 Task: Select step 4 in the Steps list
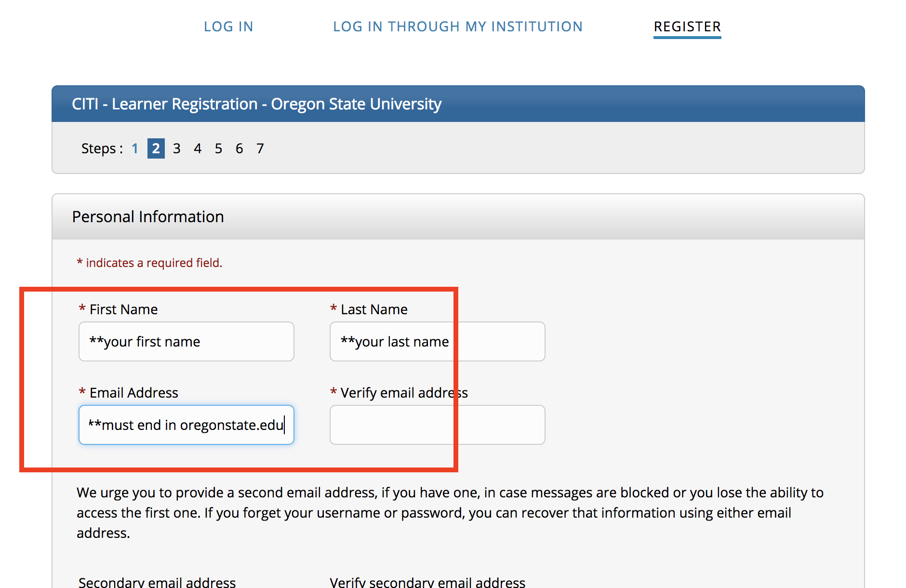tap(198, 148)
